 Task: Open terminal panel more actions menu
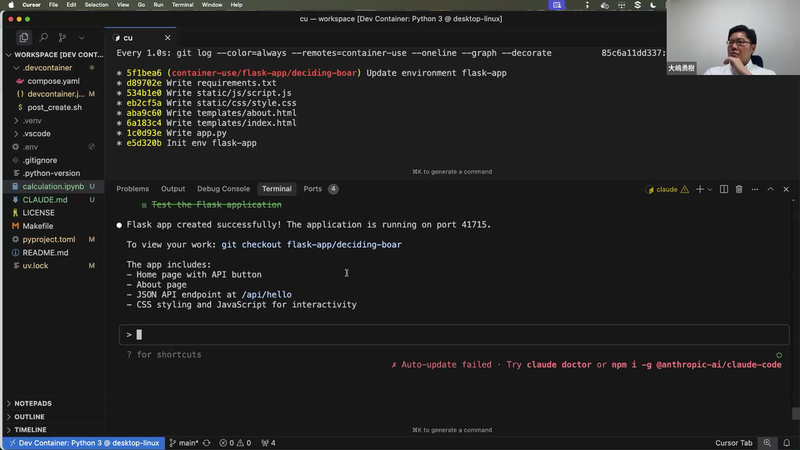755,189
